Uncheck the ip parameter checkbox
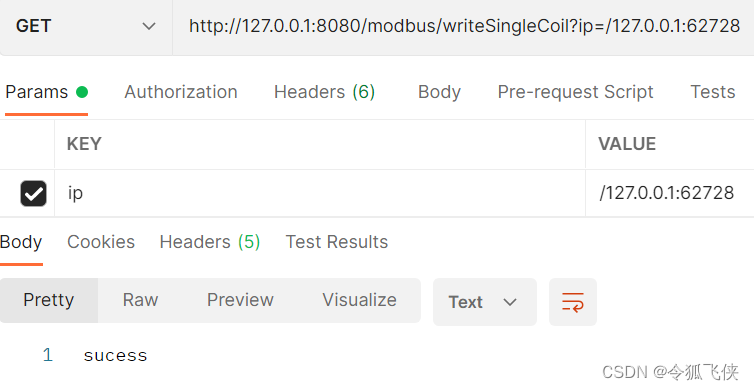The image size is (754, 390). click(x=34, y=193)
